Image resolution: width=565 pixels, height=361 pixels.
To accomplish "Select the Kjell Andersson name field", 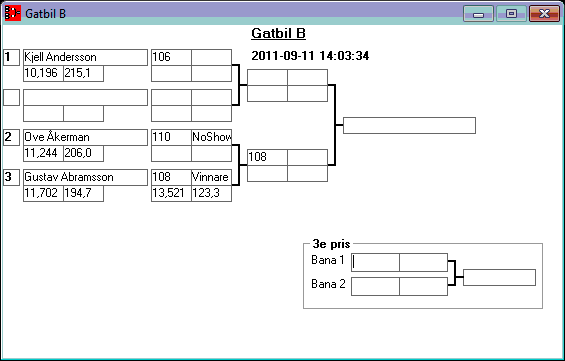I will coord(85,57).
